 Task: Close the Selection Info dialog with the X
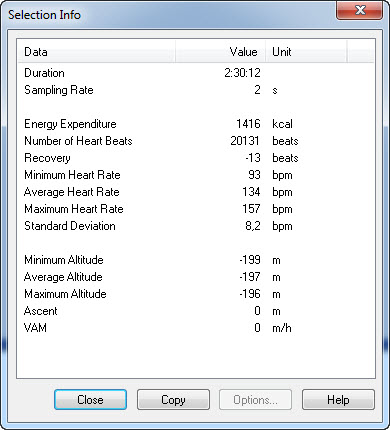pos(359,10)
